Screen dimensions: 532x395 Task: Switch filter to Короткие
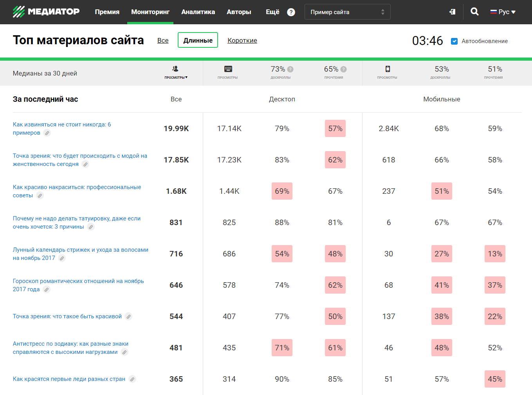(242, 40)
